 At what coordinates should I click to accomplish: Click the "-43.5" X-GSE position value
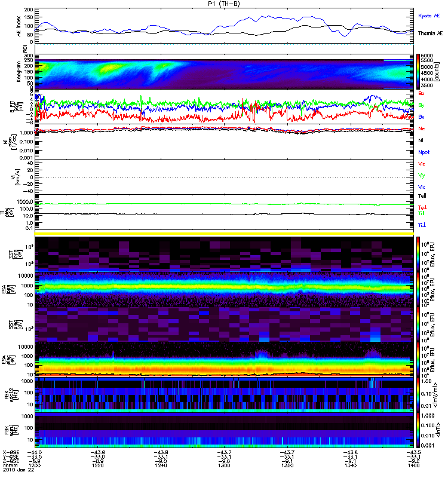point(413,452)
